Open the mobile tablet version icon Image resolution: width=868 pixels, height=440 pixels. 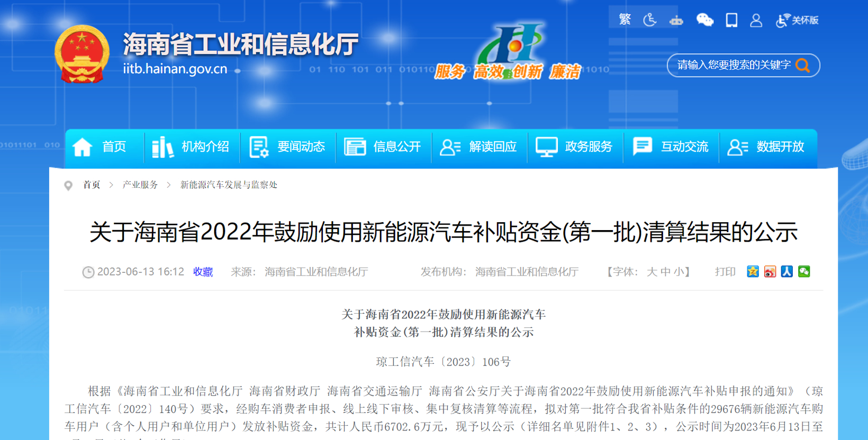coord(731,20)
